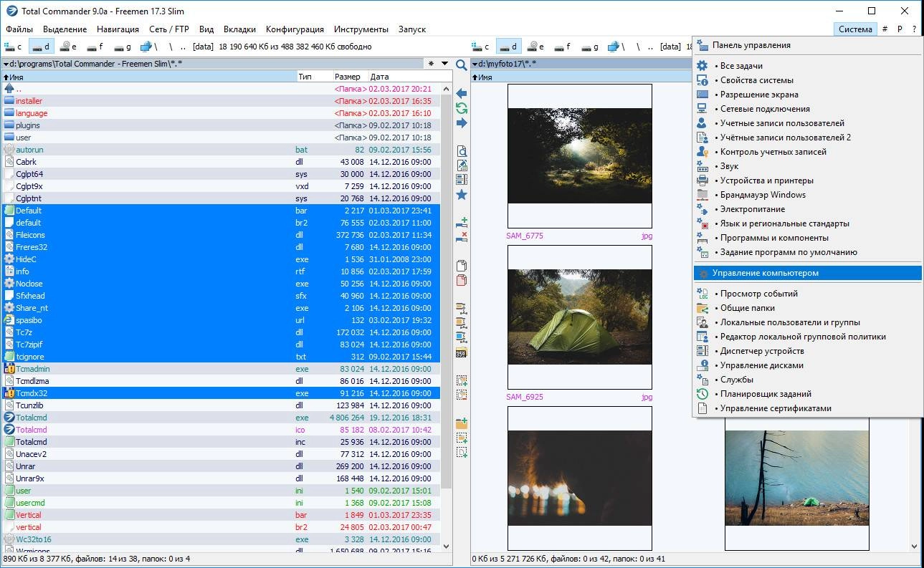The height and width of the screenshot is (568, 924).
Task: Click the blue star favorites icon
Action: tap(462, 195)
